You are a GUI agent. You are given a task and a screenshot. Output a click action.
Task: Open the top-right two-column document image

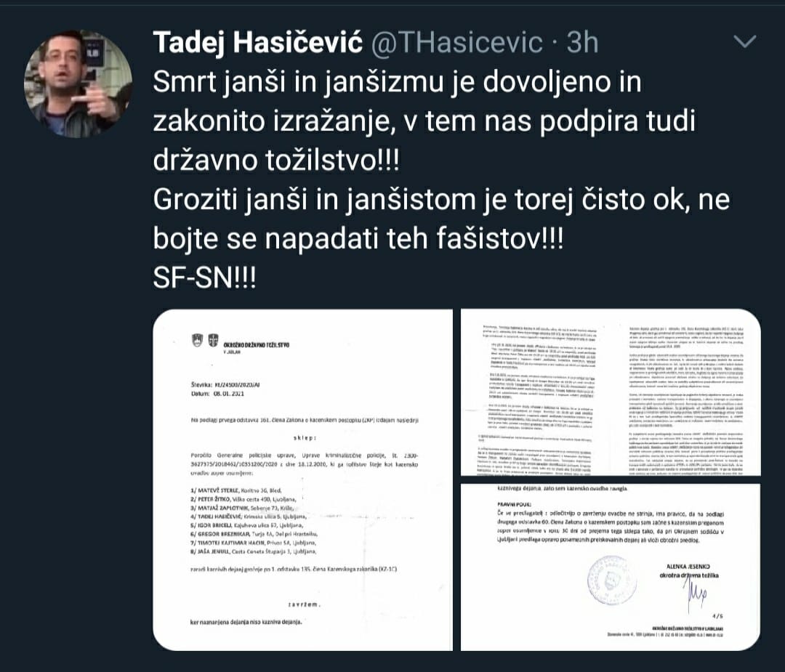pos(611,392)
